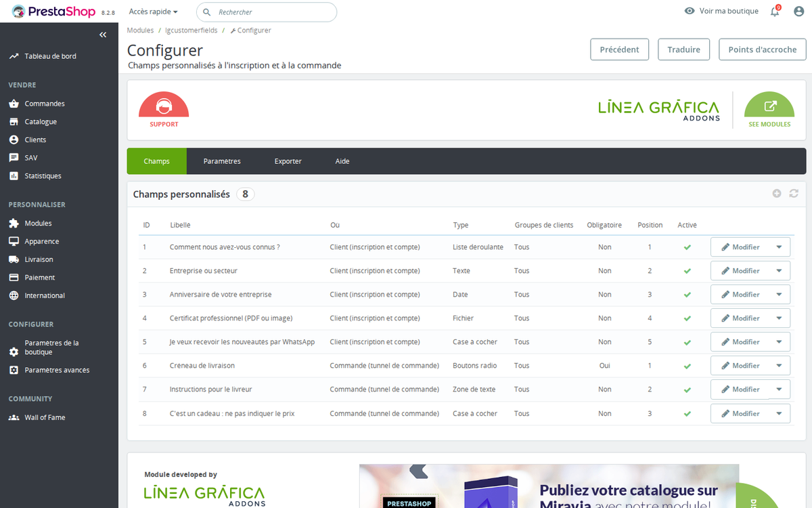Click the Précédent button
Screen dimensions: 812x508
619,49
